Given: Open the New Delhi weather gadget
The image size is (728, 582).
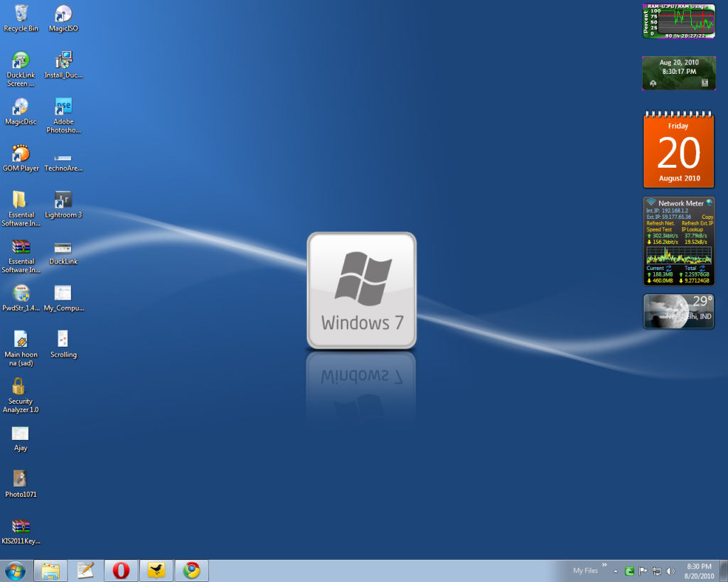Looking at the screenshot, I should 679,311.
